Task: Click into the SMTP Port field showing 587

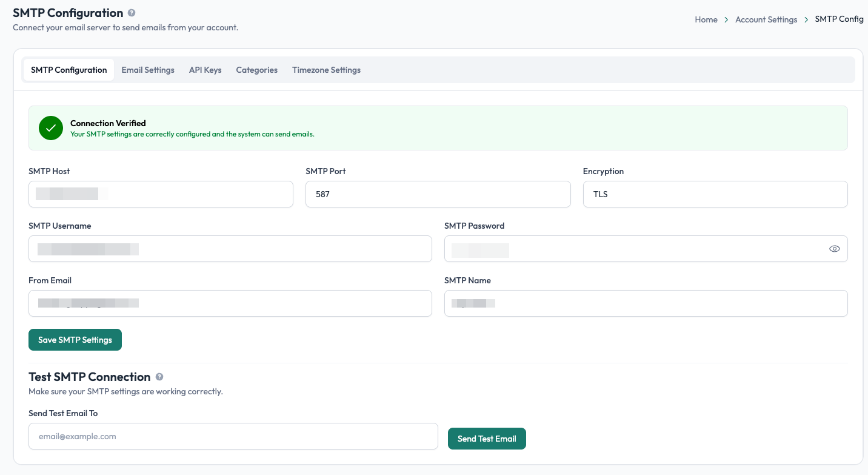Action: [x=438, y=194]
